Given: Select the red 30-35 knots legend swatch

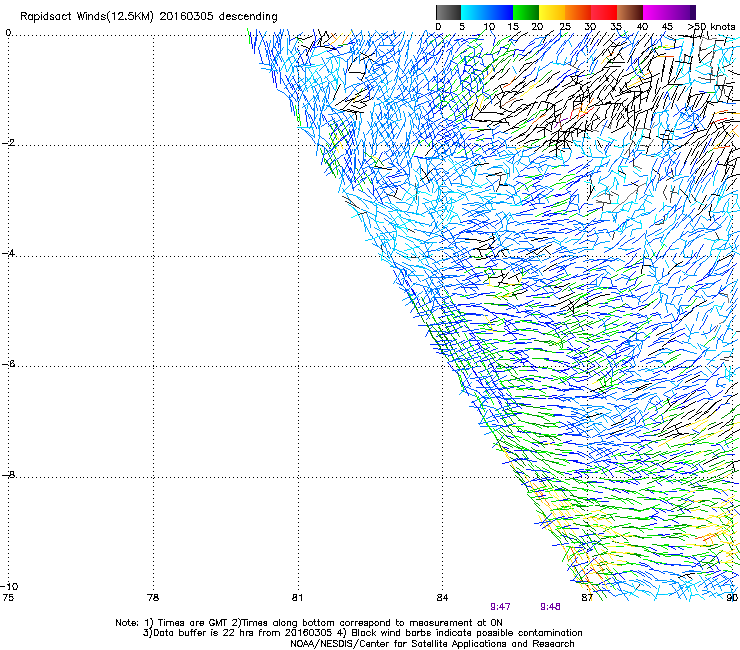Looking at the screenshot, I should coord(604,12).
